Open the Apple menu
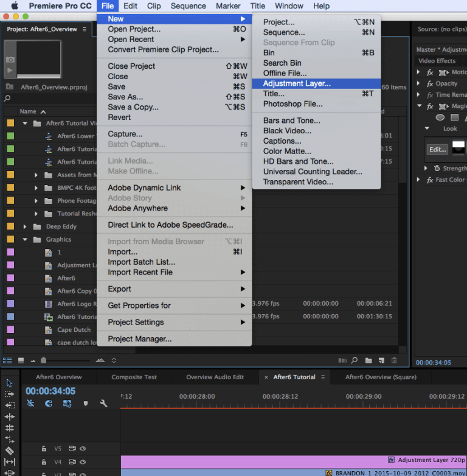 point(15,5)
